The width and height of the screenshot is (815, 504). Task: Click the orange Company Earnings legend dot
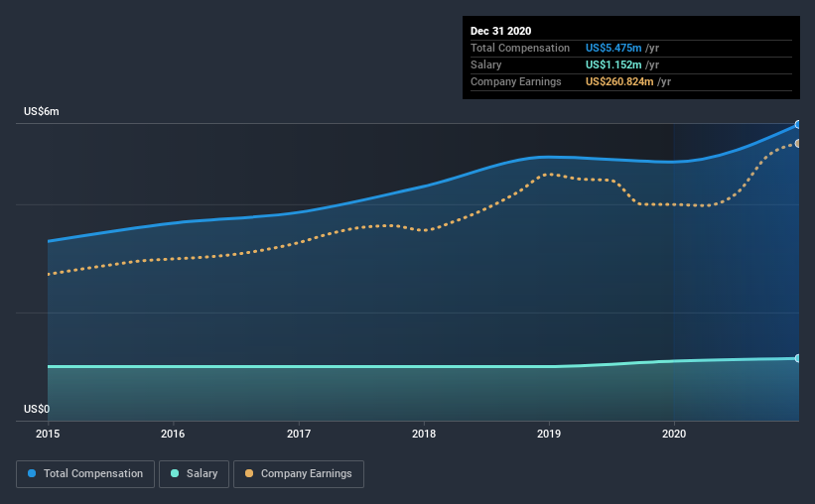point(249,473)
